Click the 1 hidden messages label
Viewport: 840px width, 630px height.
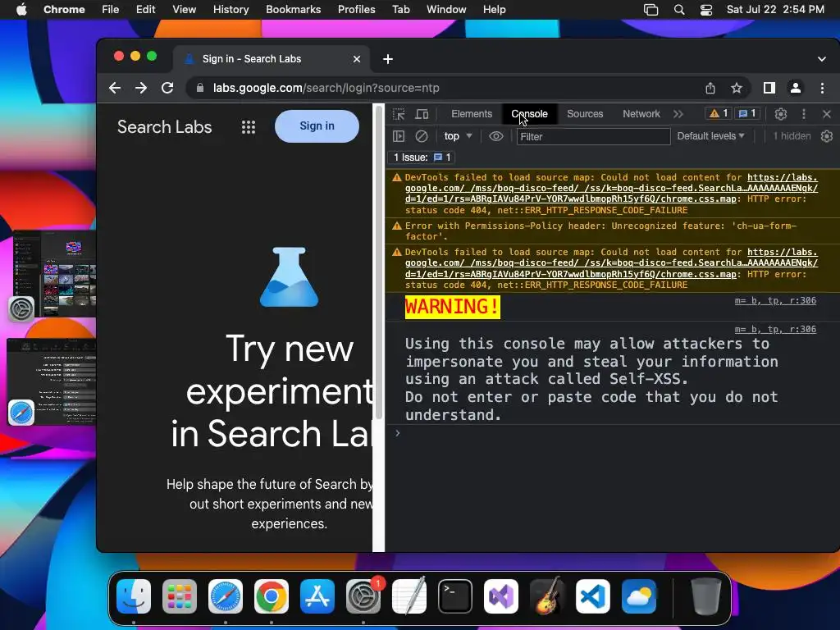pyautogui.click(x=792, y=136)
